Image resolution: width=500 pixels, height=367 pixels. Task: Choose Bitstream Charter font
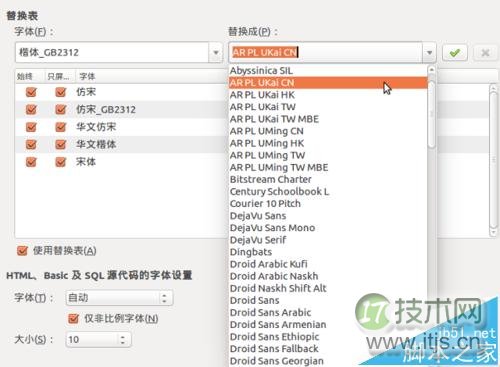(x=328, y=179)
